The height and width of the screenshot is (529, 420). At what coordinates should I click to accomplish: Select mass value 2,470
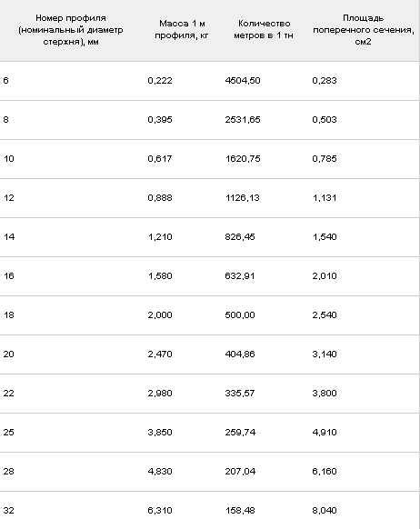(160, 354)
